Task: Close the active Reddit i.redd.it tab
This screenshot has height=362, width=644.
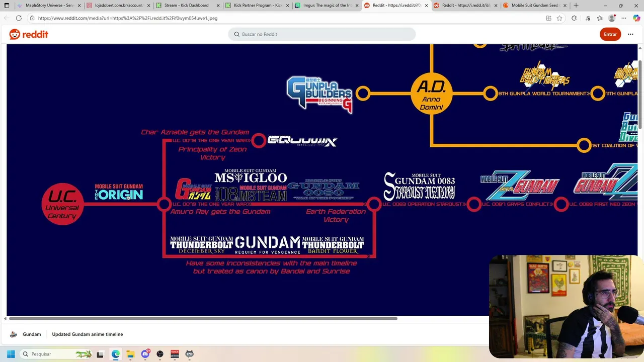Action: pos(426,6)
